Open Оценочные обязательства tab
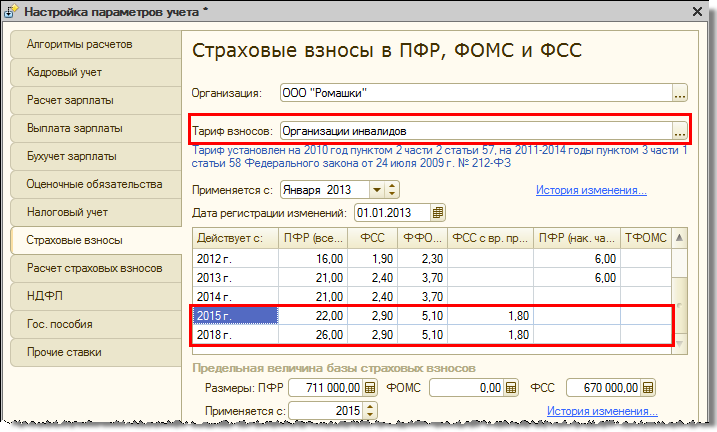Image resolution: width=717 pixels, height=432 pixels. 96,184
